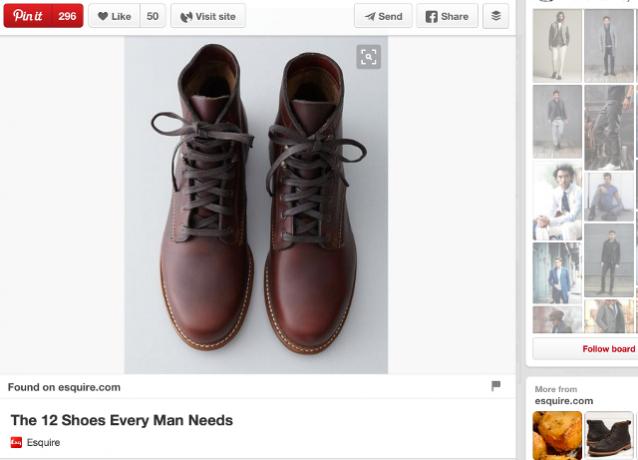Screen dimensions: 638x460
Task: Follow board using the Follow board button
Action: click(585, 349)
